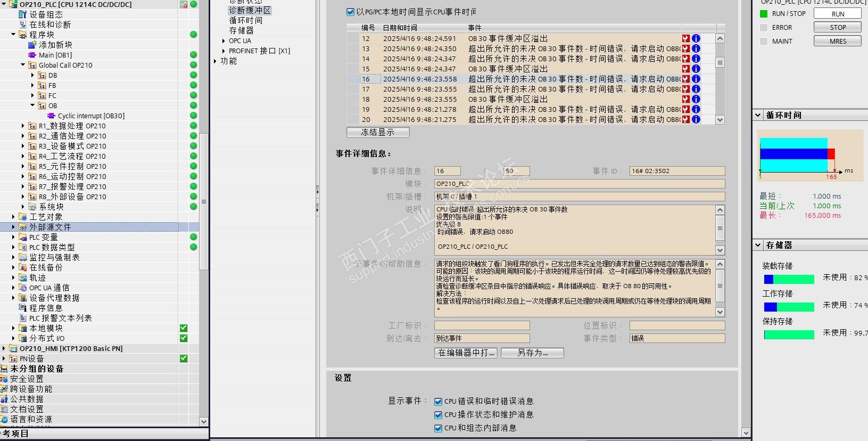Select event row 14 in diagnostic buffer
Image resolution: width=868 pixels, height=441 pixels.
click(531, 59)
